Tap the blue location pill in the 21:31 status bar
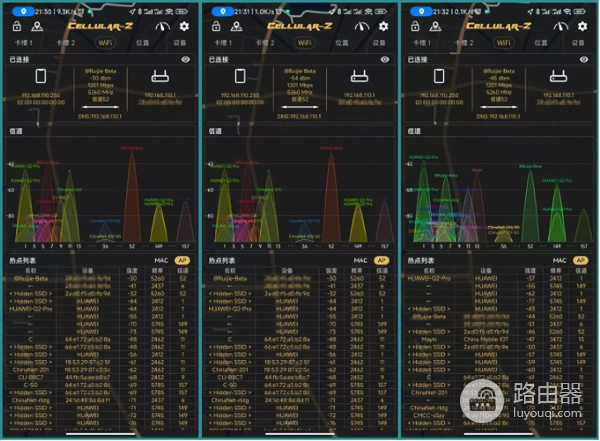Image resolution: width=600 pixels, height=441 pixels. [x=222, y=11]
